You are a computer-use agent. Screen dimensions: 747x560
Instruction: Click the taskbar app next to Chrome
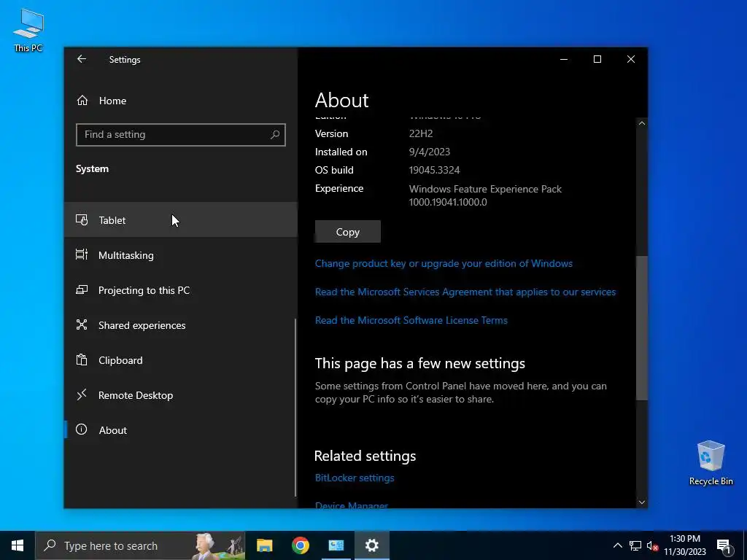[336, 545]
